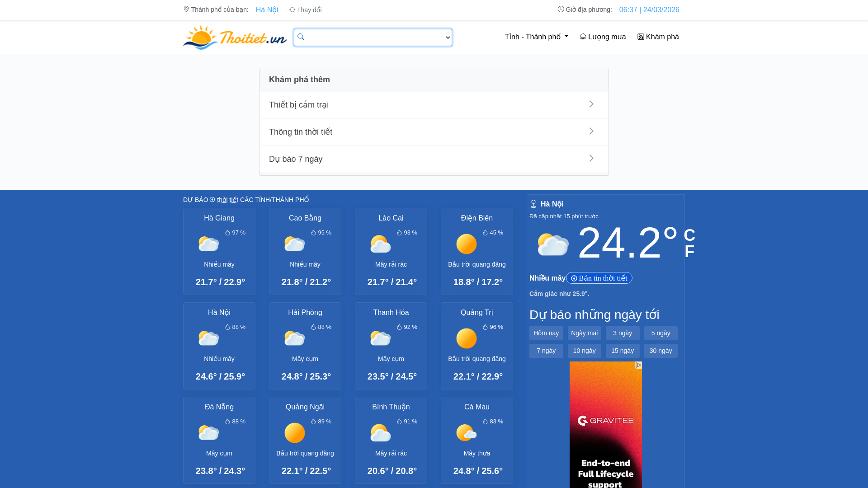Click the Điện Biên sunny icon

[466, 244]
